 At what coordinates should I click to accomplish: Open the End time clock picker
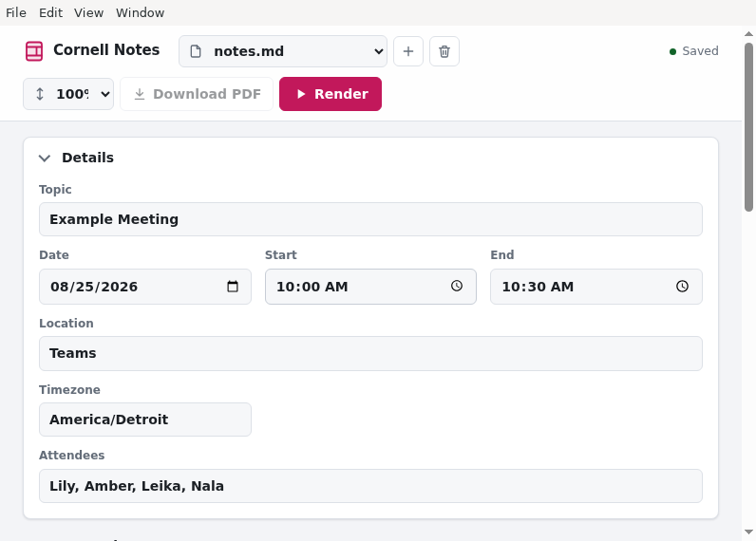(x=682, y=286)
